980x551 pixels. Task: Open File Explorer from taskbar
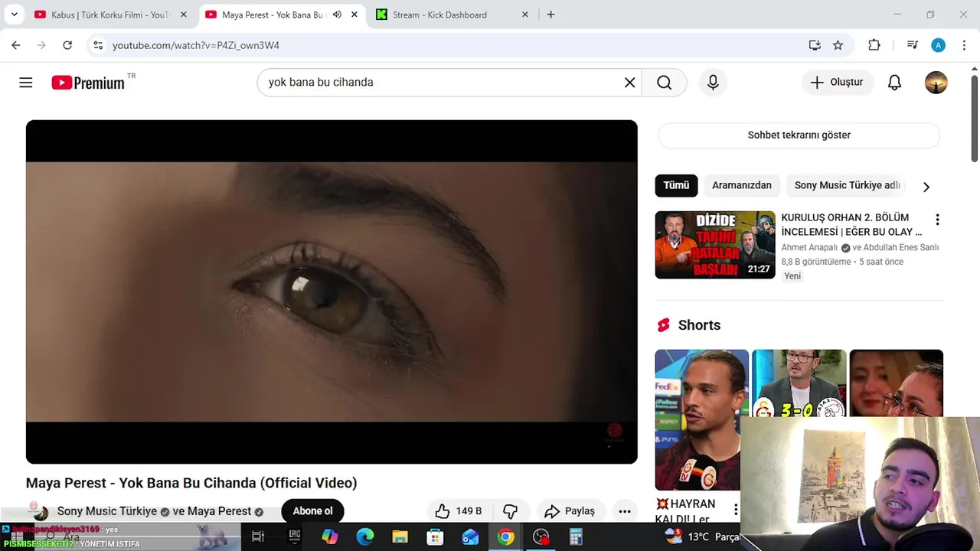[x=400, y=537]
